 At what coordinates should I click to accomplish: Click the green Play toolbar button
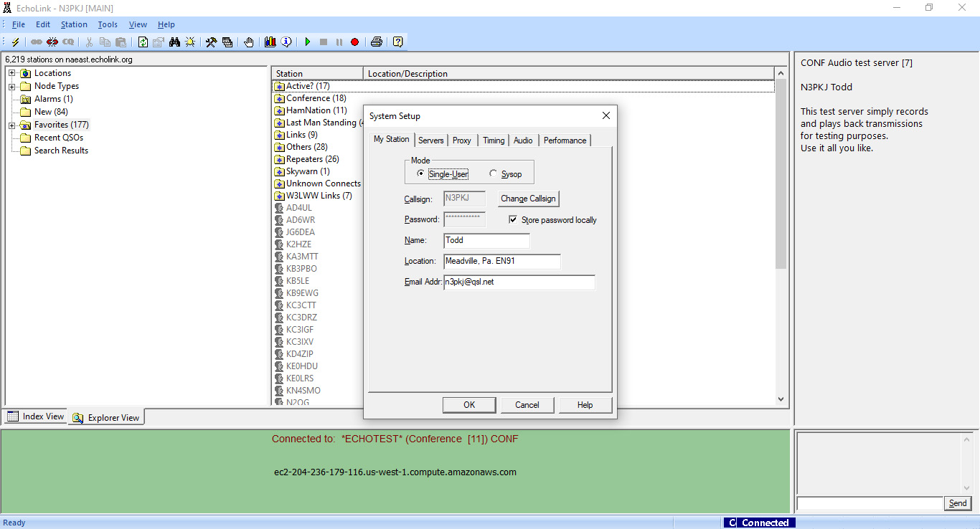(308, 42)
